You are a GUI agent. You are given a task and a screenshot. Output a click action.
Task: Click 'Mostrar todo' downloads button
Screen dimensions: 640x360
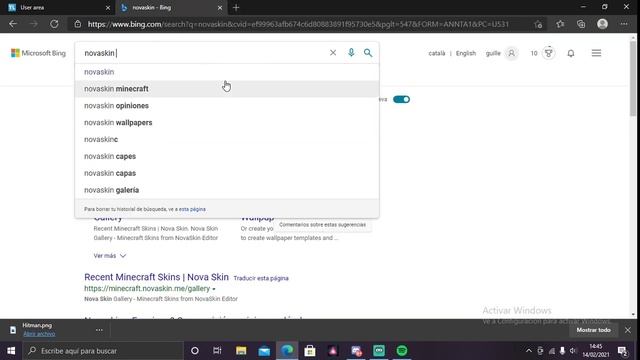pyautogui.click(x=593, y=330)
